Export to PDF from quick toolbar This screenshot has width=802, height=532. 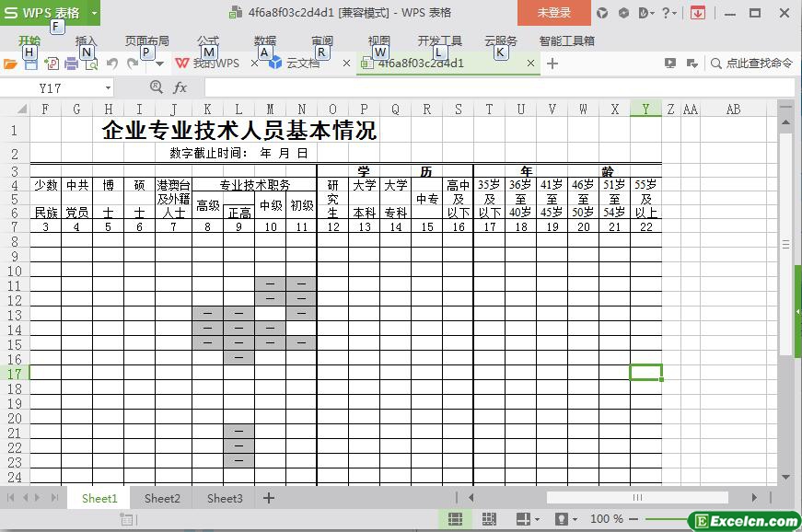point(52,64)
